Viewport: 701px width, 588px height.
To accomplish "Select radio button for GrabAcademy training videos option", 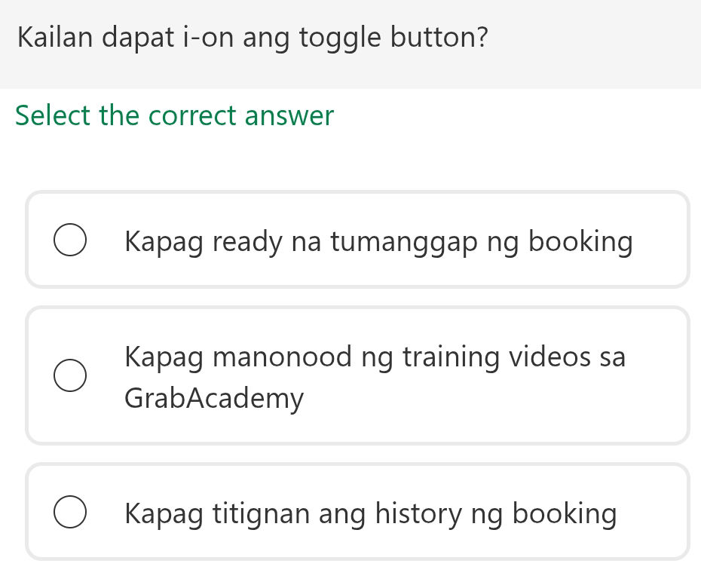I will pyautogui.click(x=70, y=375).
